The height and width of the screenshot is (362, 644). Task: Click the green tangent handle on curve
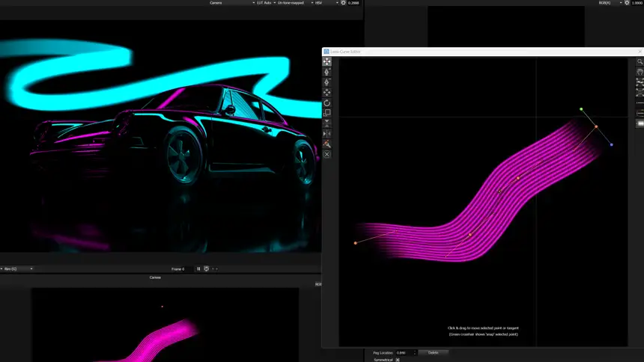click(581, 109)
